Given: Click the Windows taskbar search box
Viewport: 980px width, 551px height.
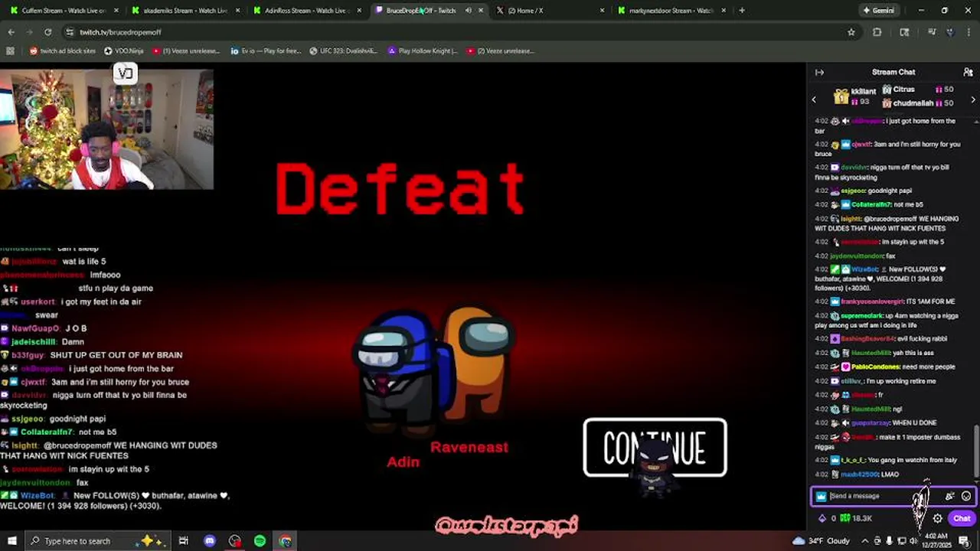Looking at the screenshot, I should (x=96, y=541).
